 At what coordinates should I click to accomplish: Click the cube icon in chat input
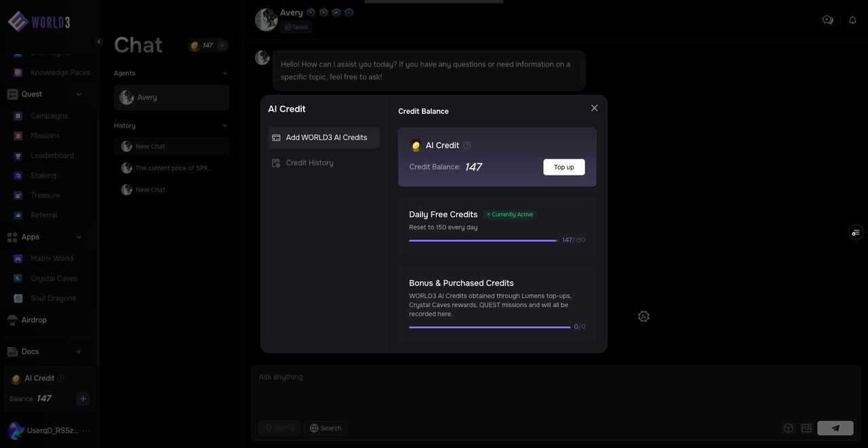click(x=788, y=428)
